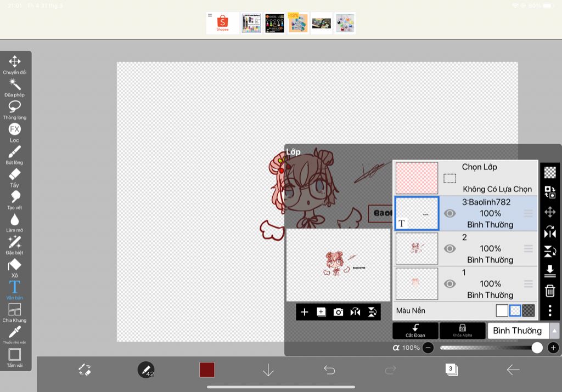This screenshot has height=392, width=562.
Task: Tap the brush/eraser swap icon in bottom bar
Action: pyautogui.click(x=85, y=370)
